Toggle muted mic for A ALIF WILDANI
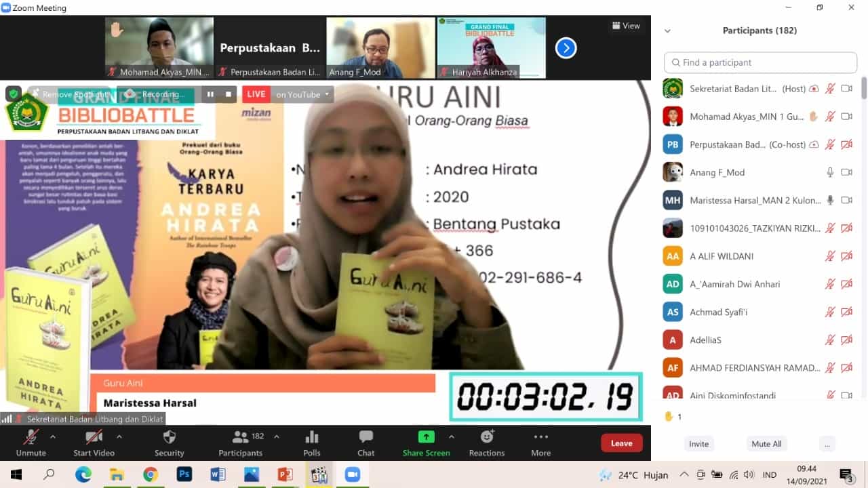This screenshot has height=488, width=868. [830, 256]
